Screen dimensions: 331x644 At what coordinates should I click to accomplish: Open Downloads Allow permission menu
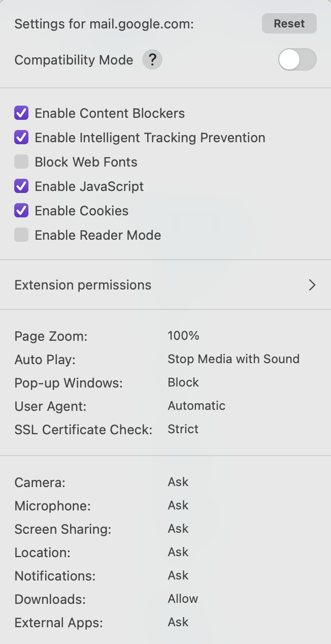183,599
